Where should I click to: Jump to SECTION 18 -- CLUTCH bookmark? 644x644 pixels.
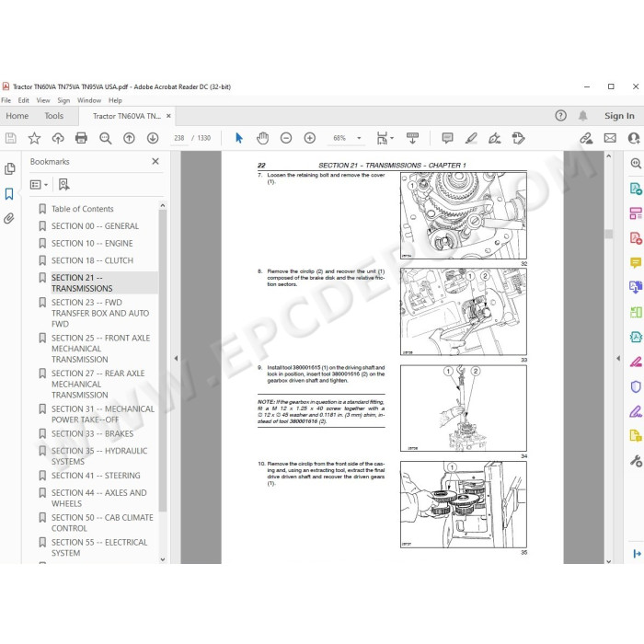(x=92, y=260)
